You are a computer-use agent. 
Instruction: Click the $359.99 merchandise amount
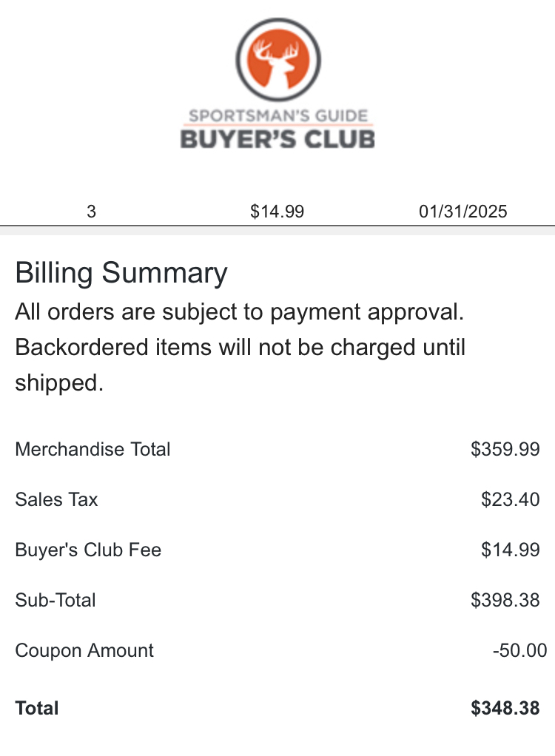click(505, 449)
